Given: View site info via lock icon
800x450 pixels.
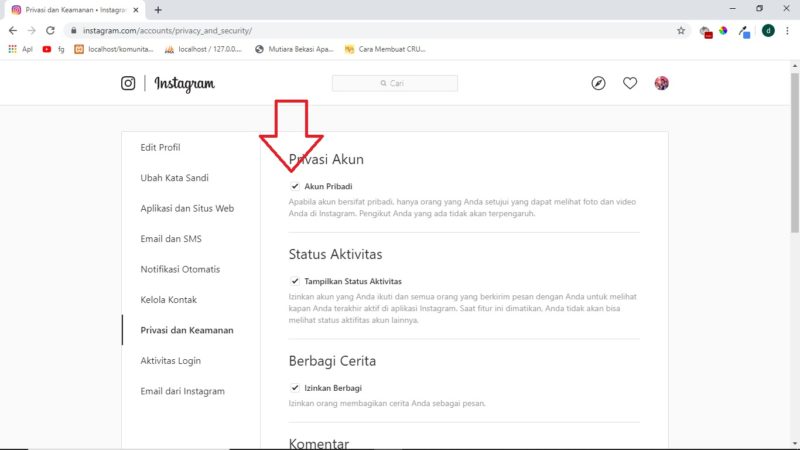Looking at the screenshot, I should [x=73, y=31].
